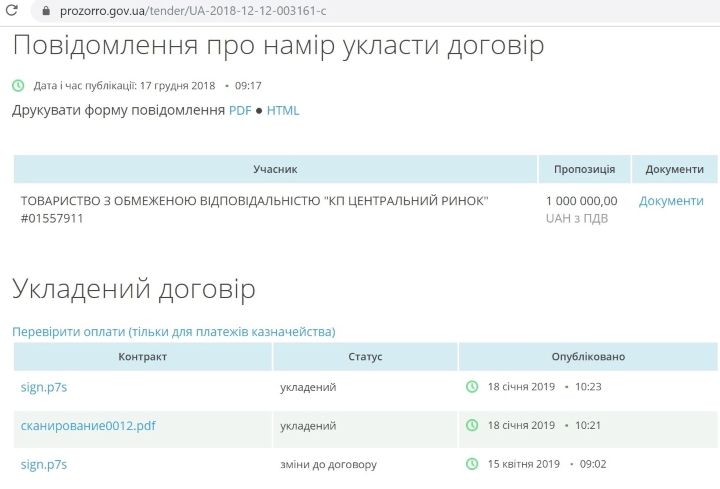Click the proposal amount 1 000 000,00
The image size is (720, 489).
pos(582,201)
